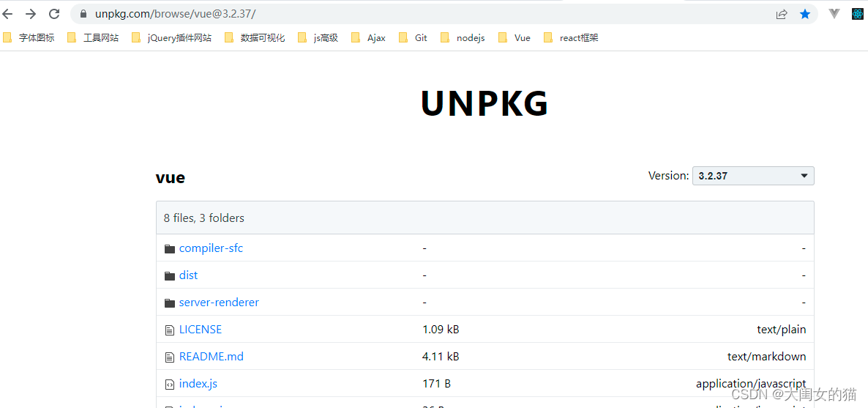The width and height of the screenshot is (868, 408).
Task: Go back with the browser back arrow
Action: point(7,15)
